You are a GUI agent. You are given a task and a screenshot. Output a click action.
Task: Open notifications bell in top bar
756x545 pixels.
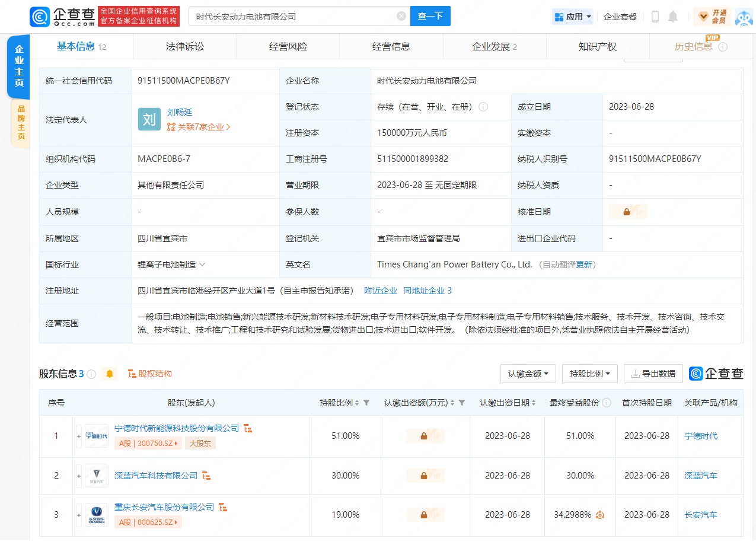(x=673, y=17)
